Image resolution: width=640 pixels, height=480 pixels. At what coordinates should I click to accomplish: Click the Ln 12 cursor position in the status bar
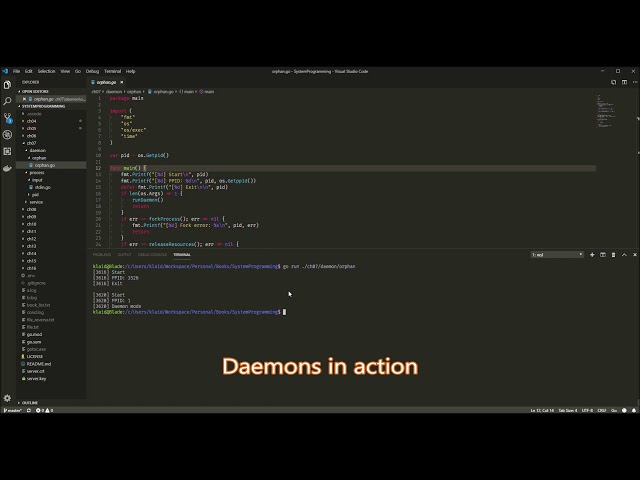tap(542, 410)
